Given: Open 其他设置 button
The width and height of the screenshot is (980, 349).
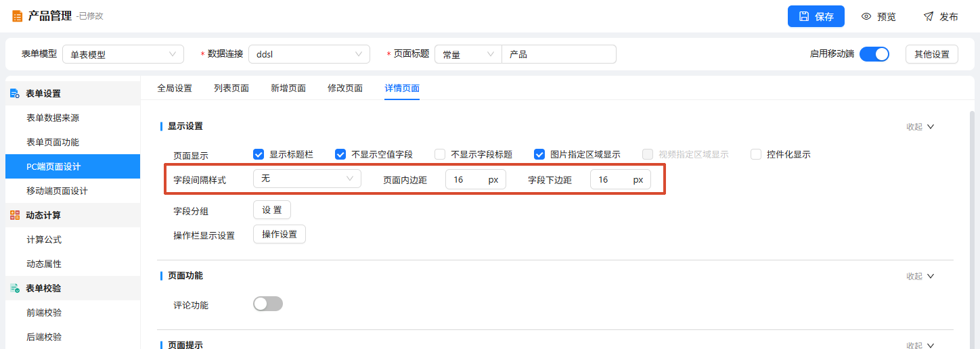Looking at the screenshot, I should [x=932, y=54].
